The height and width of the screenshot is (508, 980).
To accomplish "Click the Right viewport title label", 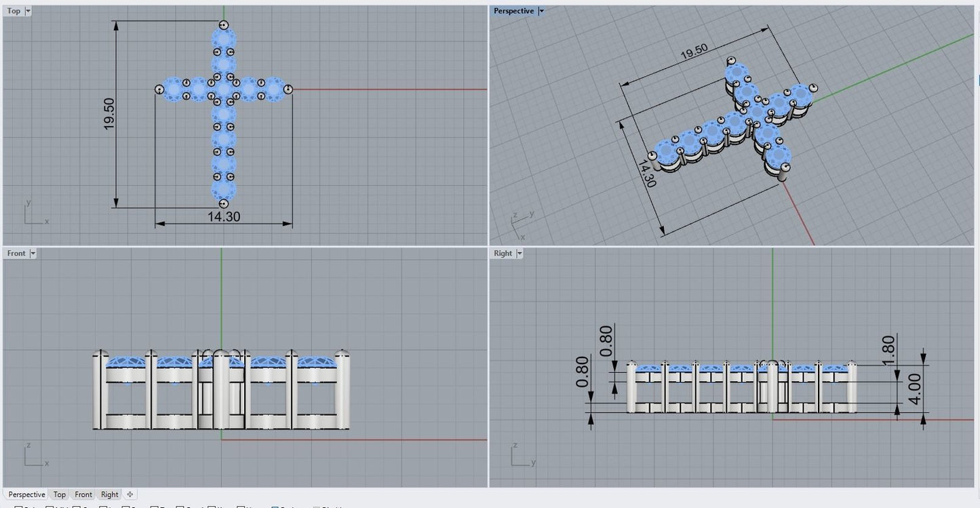I will click(x=503, y=254).
